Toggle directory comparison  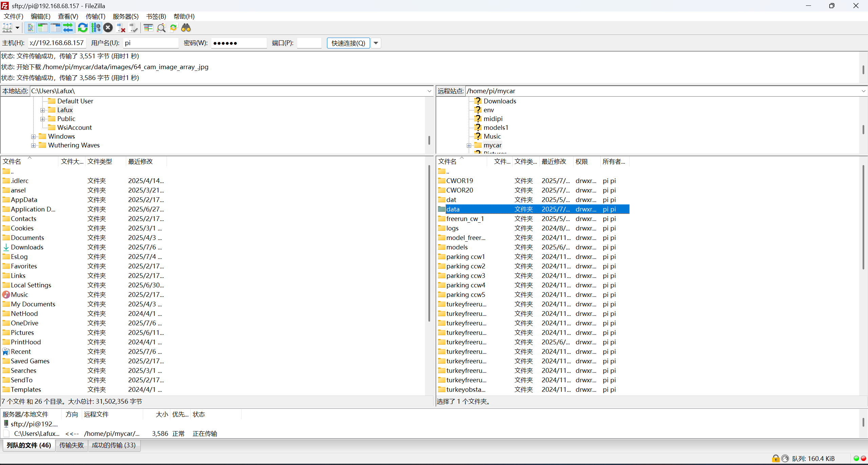click(161, 28)
